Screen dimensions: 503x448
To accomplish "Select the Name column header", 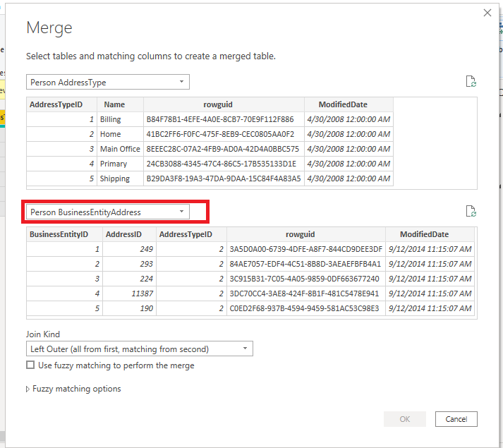I will pos(114,104).
